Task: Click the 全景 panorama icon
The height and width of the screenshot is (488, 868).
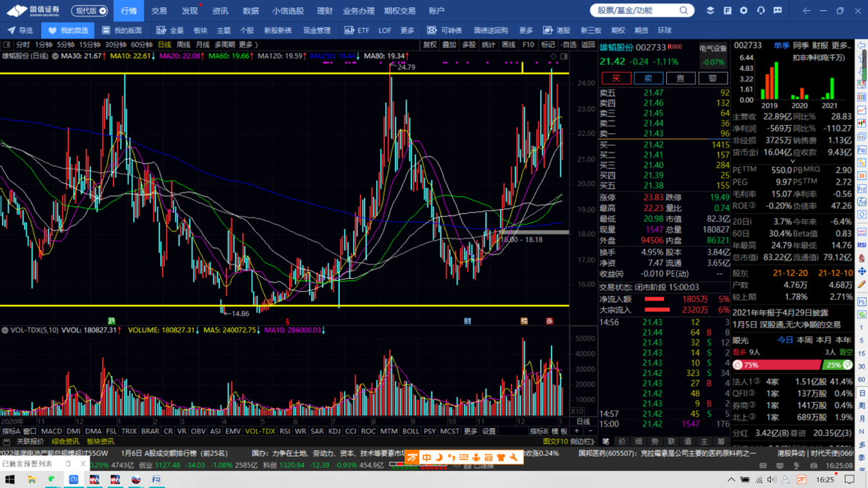Action: click(x=161, y=30)
